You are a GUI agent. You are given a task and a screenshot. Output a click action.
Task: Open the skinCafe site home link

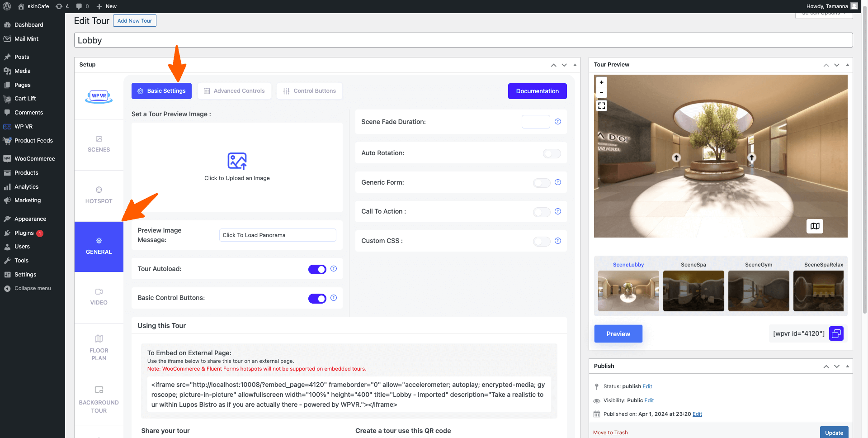[x=33, y=6]
